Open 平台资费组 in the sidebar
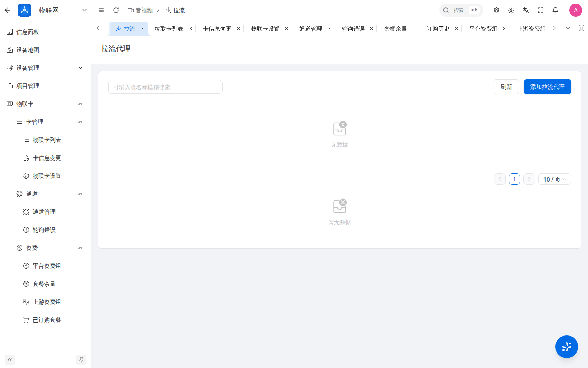Image resolution: width=588 pixels, height=368 pixels. click(45, 266)
